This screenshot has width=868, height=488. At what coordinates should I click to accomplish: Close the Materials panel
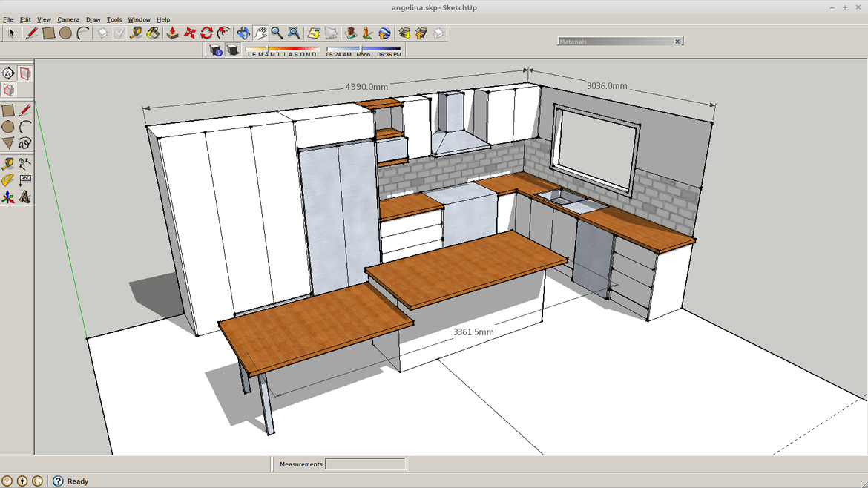point(677,42)
